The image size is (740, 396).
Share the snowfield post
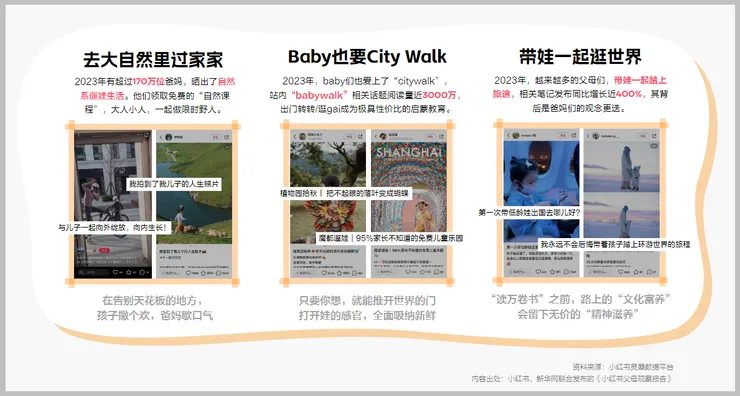[x=654, y=136]
